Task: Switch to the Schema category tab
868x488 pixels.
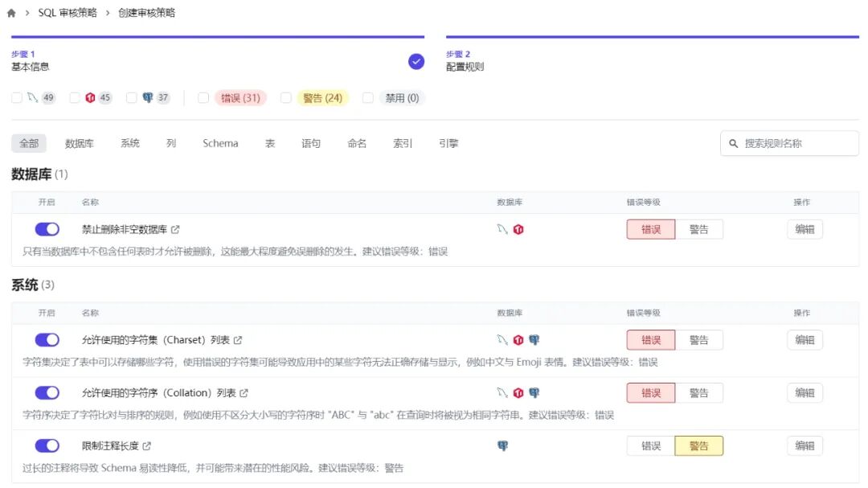Action: coord(220,143)
